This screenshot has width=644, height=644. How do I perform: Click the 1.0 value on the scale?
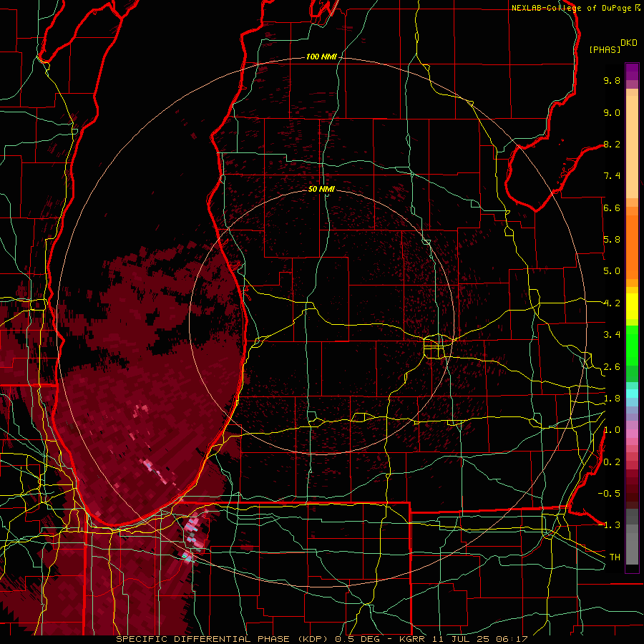coord(612,430)
